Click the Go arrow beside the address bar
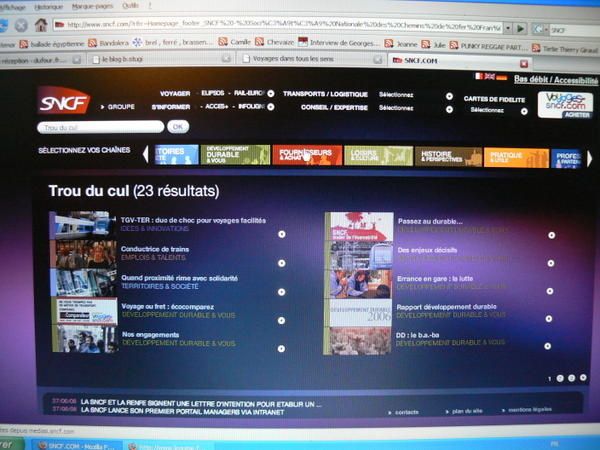The image size is (600, 450). 520,28
